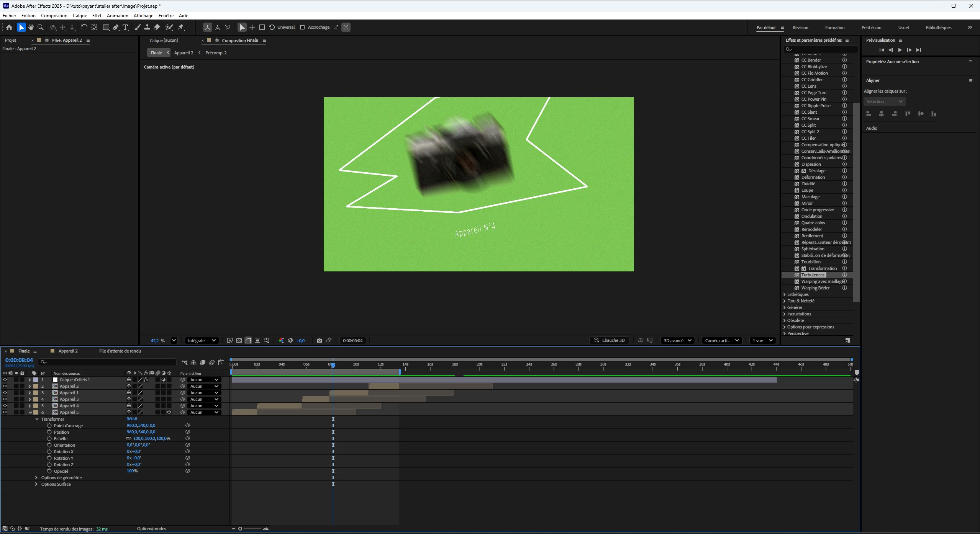980x534 pixels.
Task: Expand the Options de géométrie group
Action: 36,478
